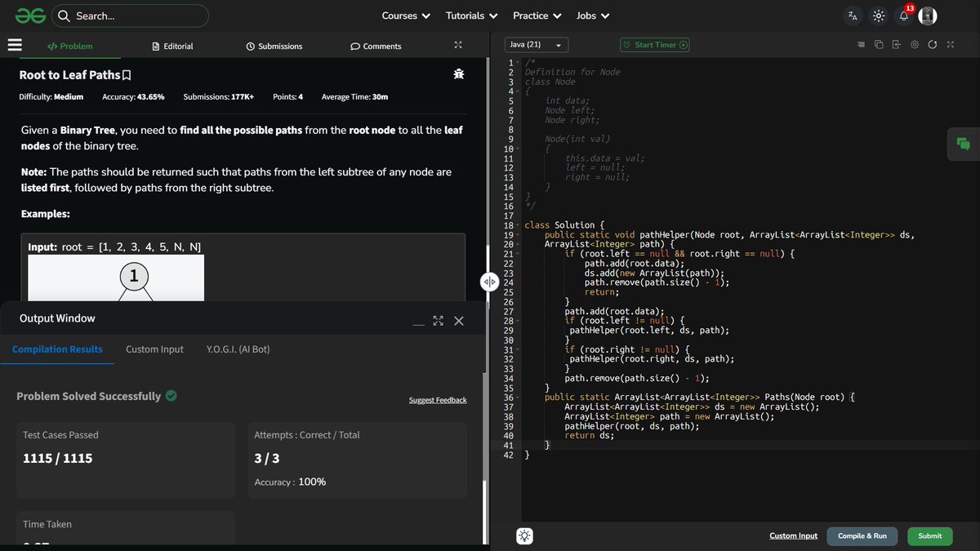This screenshot has width=980, height=551.
Task: Open the Practice dropdown menu
Action: point(537,16)
